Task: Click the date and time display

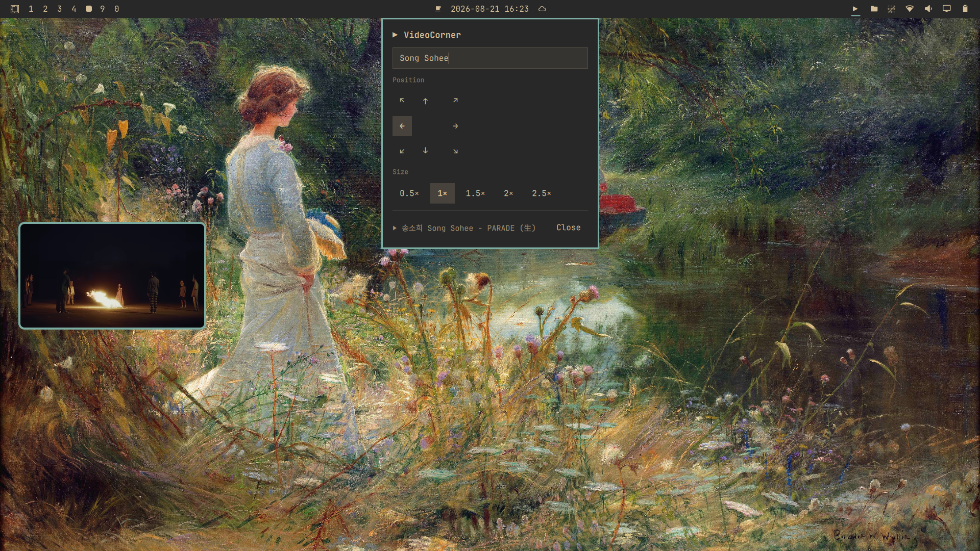Action: 489,9
